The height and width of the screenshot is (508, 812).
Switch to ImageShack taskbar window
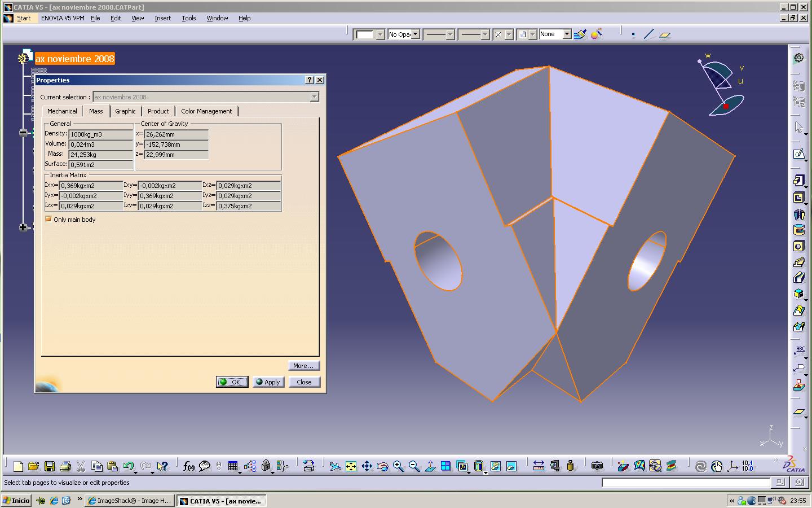coord(130,501)
